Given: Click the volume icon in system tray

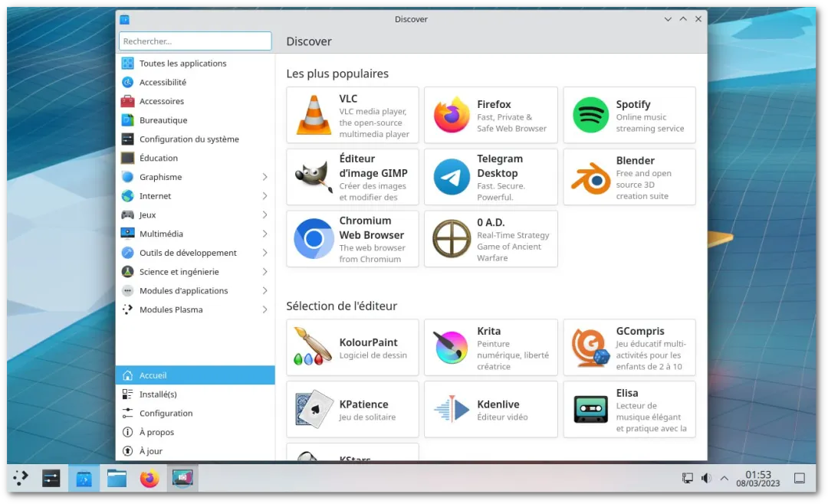Looking at the screenshot, I should (x=706, y=478).
